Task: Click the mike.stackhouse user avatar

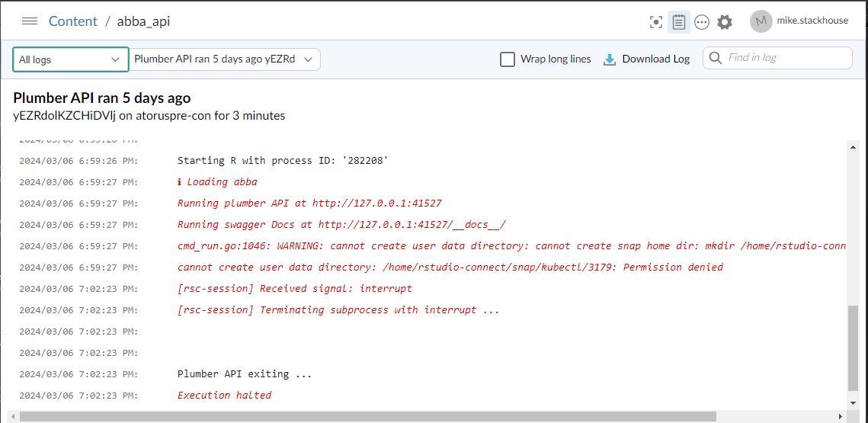Action: coord(761,21)
